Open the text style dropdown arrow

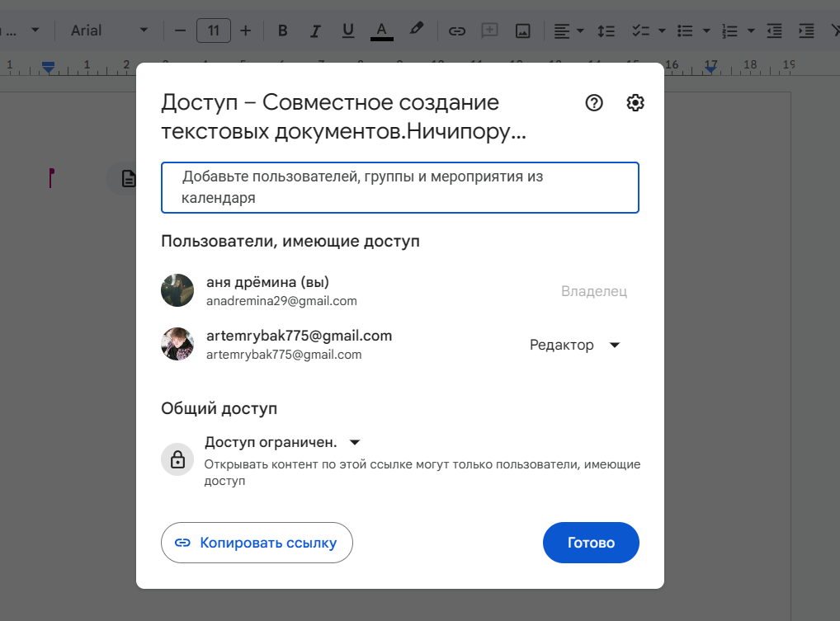35,30
